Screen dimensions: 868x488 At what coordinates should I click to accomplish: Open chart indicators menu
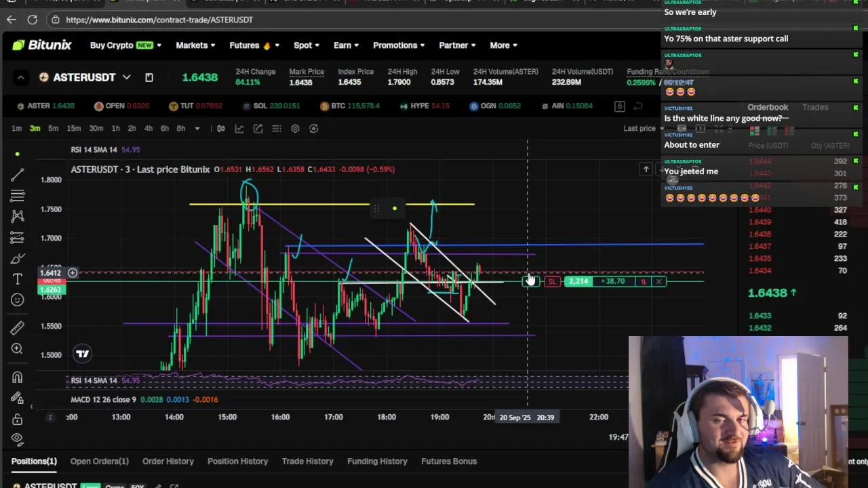(x=239, y=128)
